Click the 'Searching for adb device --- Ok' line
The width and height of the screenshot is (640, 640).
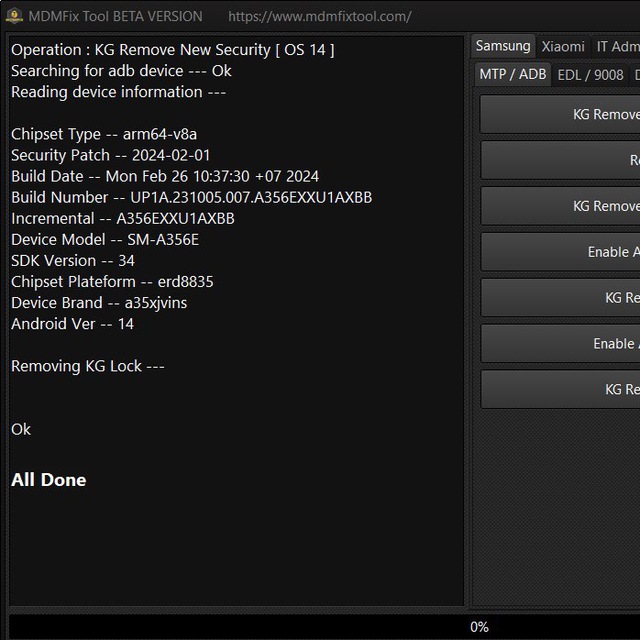[121, 71]
